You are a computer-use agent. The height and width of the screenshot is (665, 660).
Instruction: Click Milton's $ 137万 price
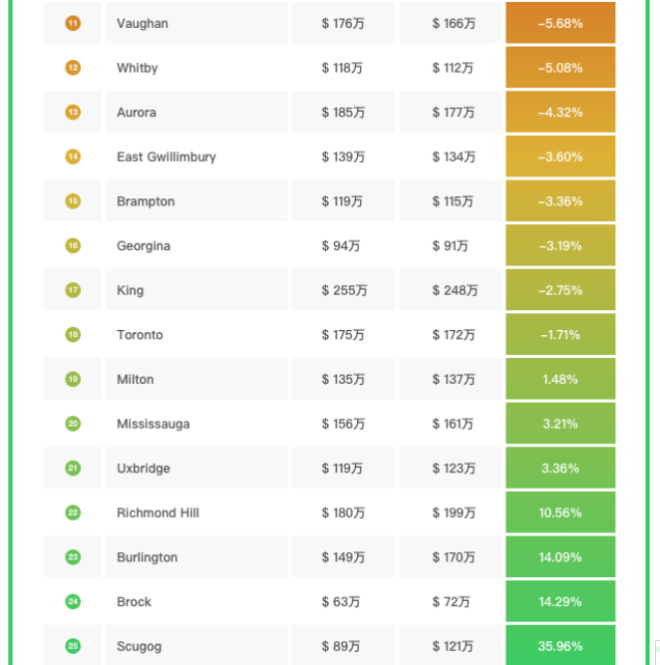453,379
